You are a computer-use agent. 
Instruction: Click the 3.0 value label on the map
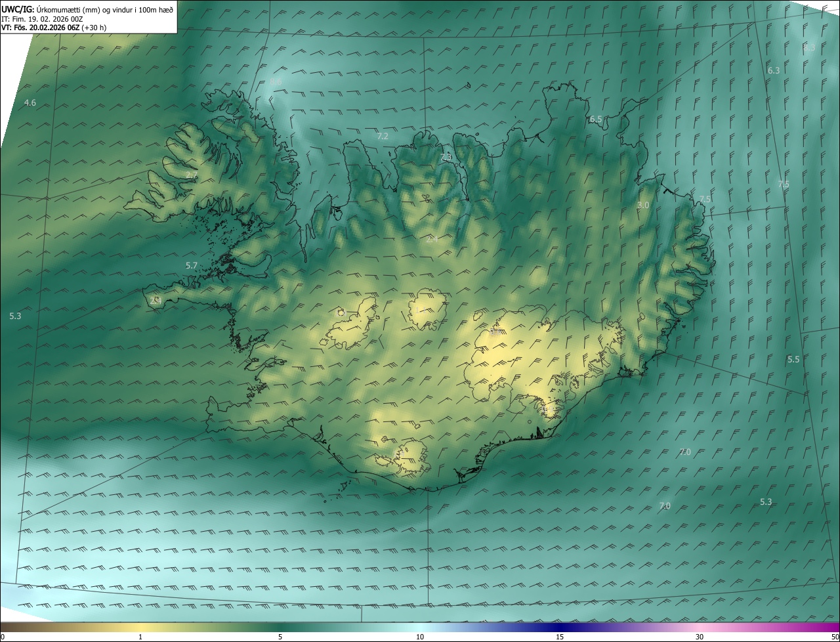643,205
